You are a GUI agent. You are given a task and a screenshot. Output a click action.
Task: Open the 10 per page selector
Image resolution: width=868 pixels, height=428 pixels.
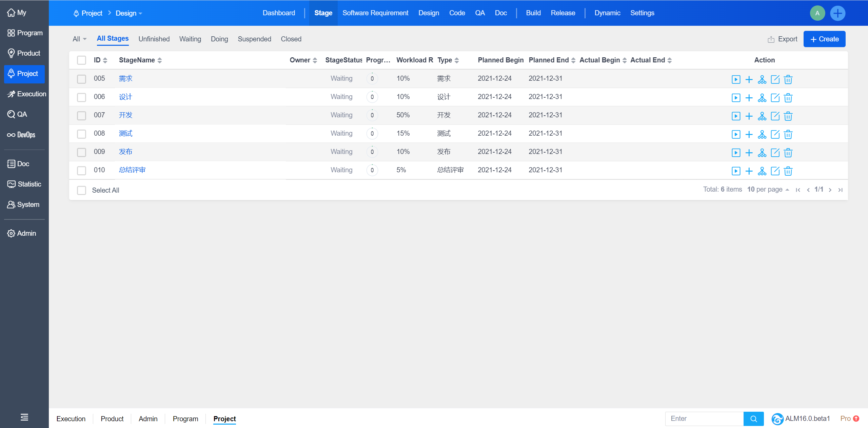pyautogui.click(x=768, y=189)
